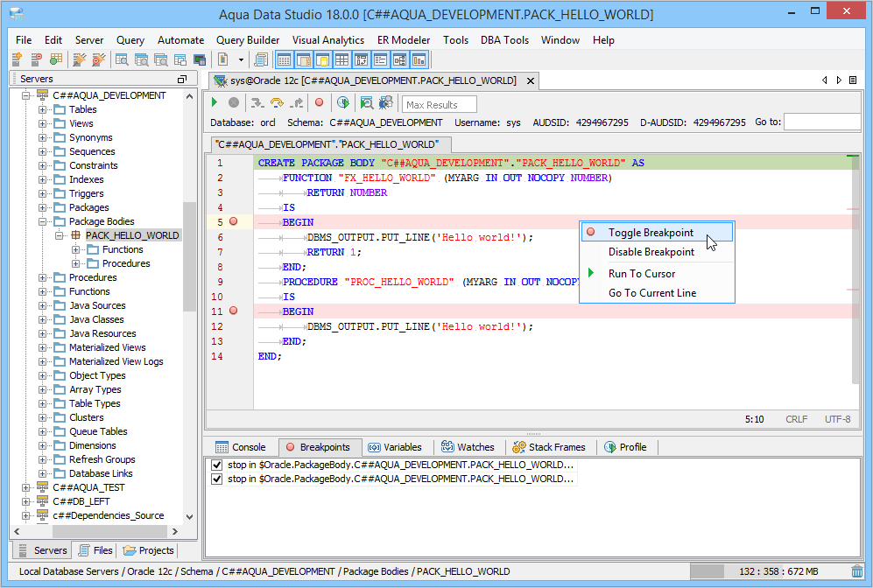The height and width of the screenshot is (588, 873).
Task: Click the Step Into debugger icon
Action: click(258, 103)
